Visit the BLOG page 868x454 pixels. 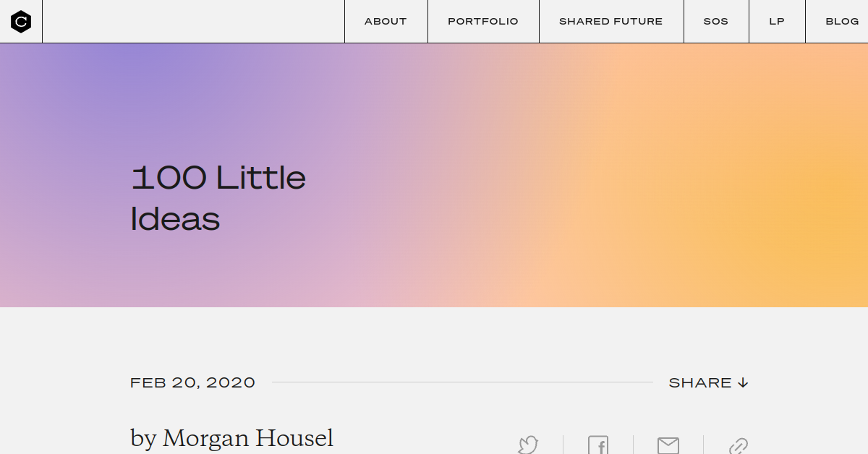click(x=842, y=22)
